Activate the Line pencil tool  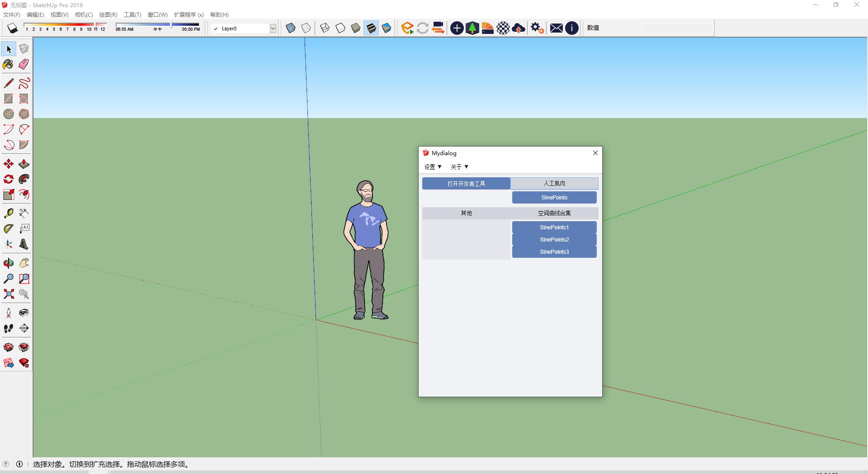pos(9,83)
